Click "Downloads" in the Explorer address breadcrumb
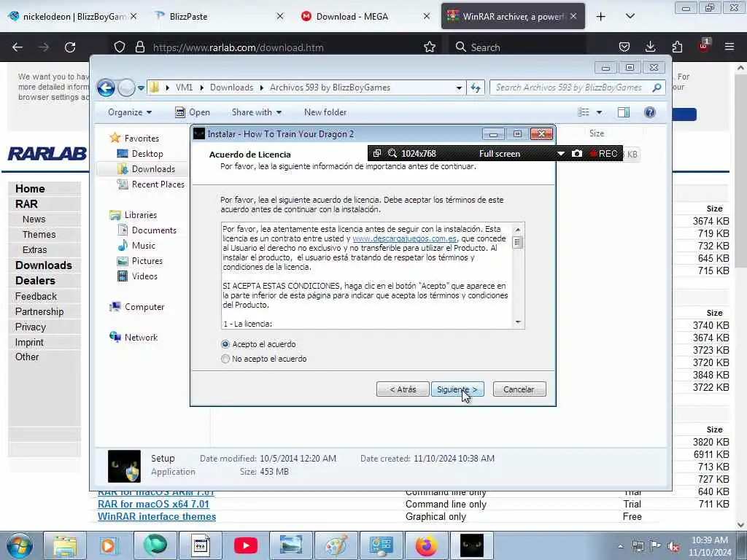This screenshot has height=560, width=747. 231,87
